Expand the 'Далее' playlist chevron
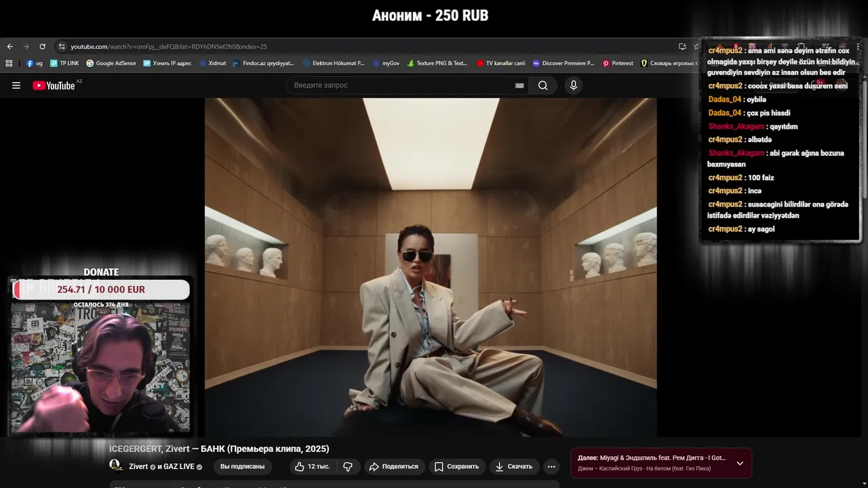Viewport: 868px width, 488px height. pos(740,464)
